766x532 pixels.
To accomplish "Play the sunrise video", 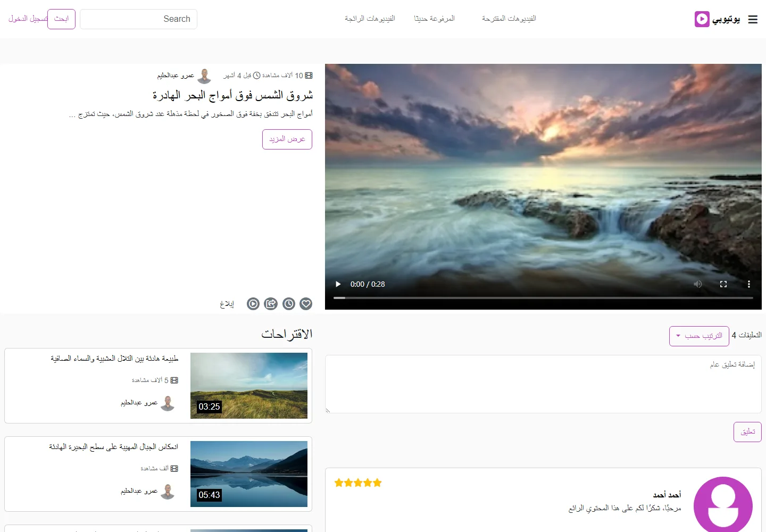I will [x=338, y=284].
